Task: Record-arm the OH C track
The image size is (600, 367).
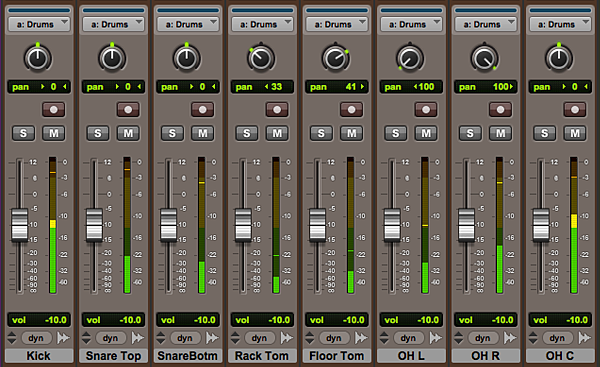Action: pos(575,110)
